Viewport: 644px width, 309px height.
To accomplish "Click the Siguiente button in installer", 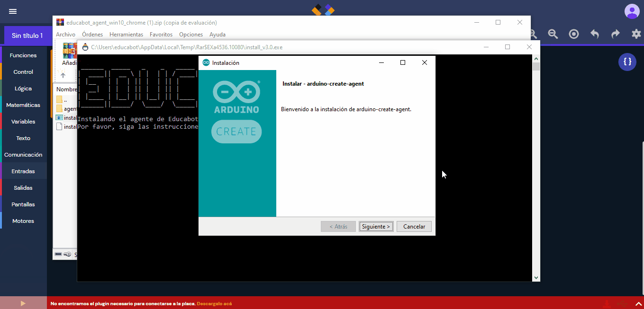I will (x=376, y=227).
